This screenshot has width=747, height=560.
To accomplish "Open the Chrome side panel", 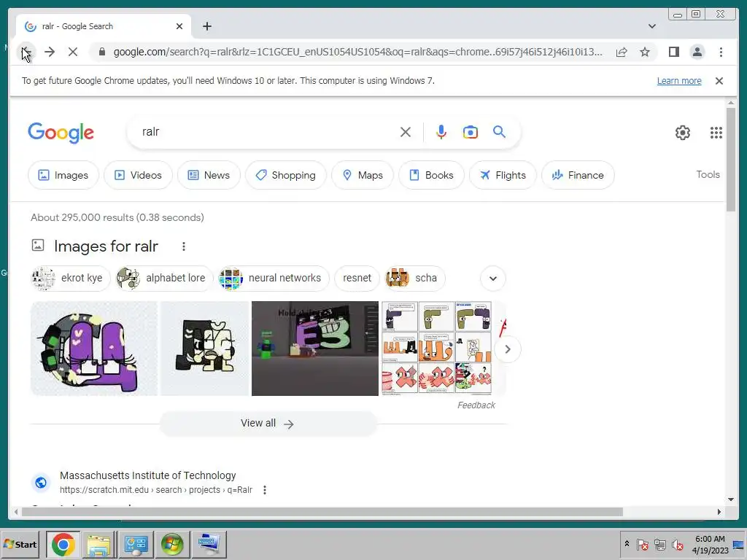I will click(673, 52).
